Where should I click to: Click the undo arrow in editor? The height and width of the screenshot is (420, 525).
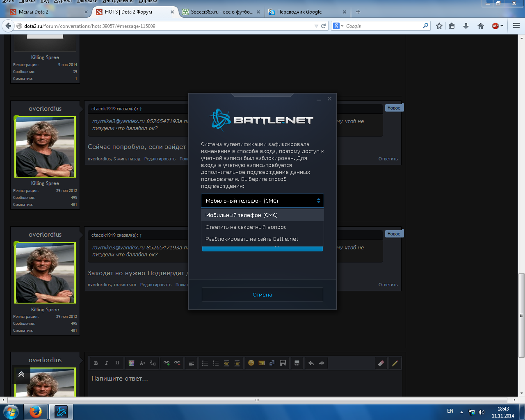coord(311,363)
